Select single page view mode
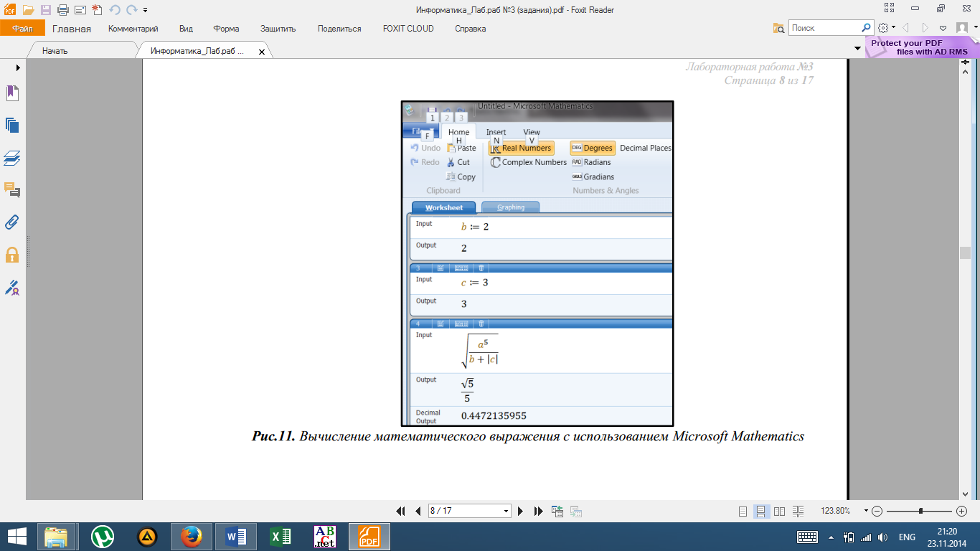Viewport: 980px width, 551px height. pos(743,512)
